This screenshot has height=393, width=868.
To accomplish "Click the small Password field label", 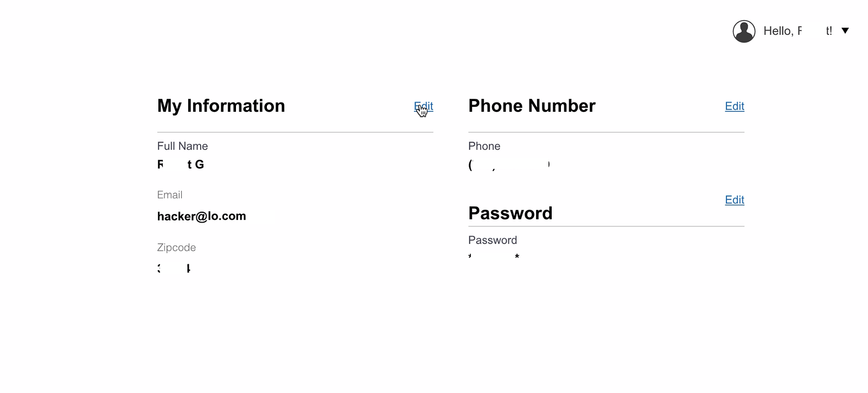I will coord(493,240).
